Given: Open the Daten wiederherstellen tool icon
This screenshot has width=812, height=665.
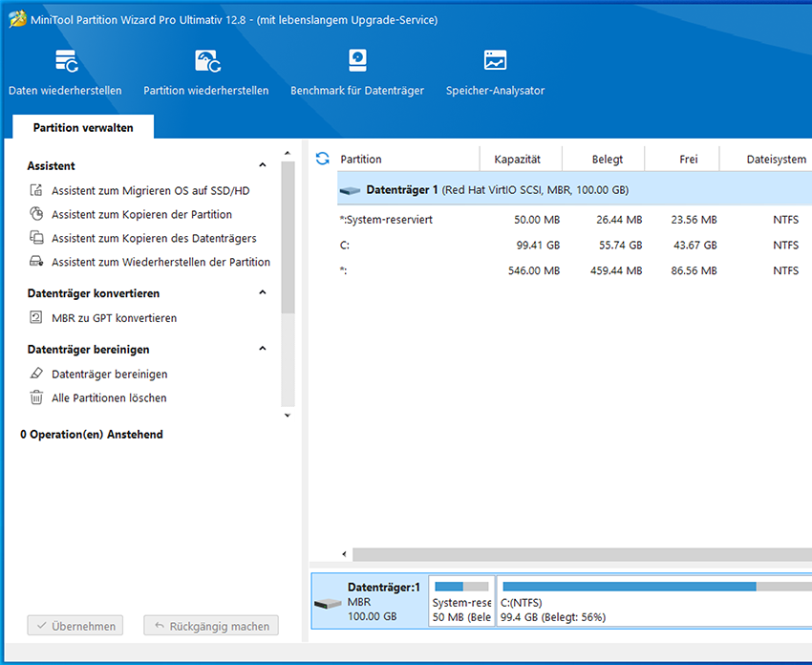Looking at the screenshot, I should point(66,62).
